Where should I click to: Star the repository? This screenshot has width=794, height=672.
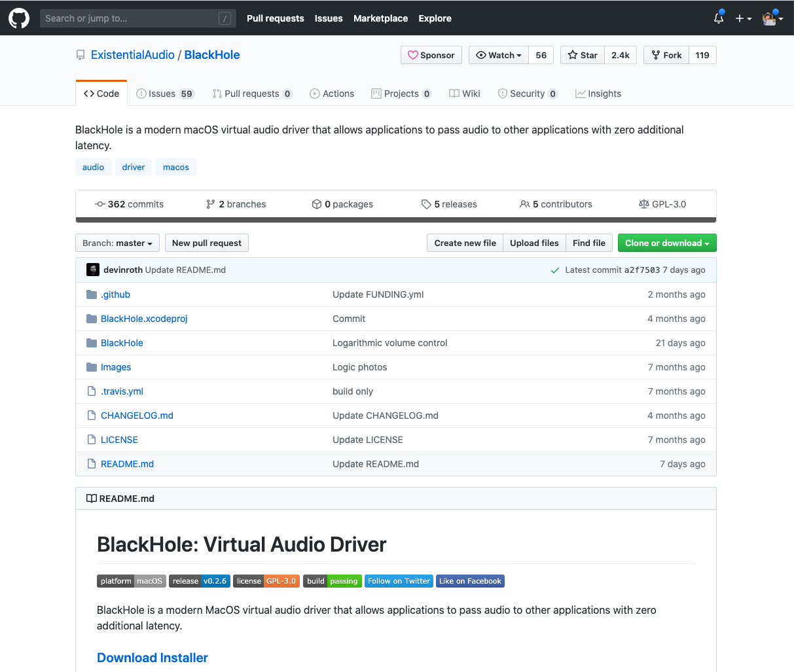583,55
